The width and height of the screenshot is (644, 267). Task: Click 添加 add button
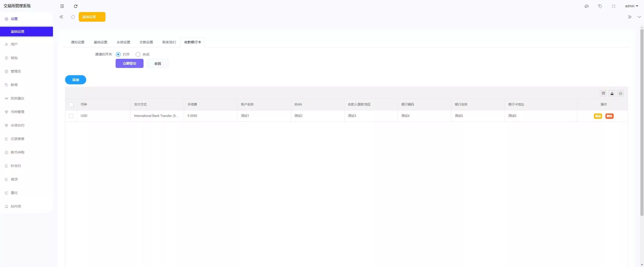click(x=75, y=80)
